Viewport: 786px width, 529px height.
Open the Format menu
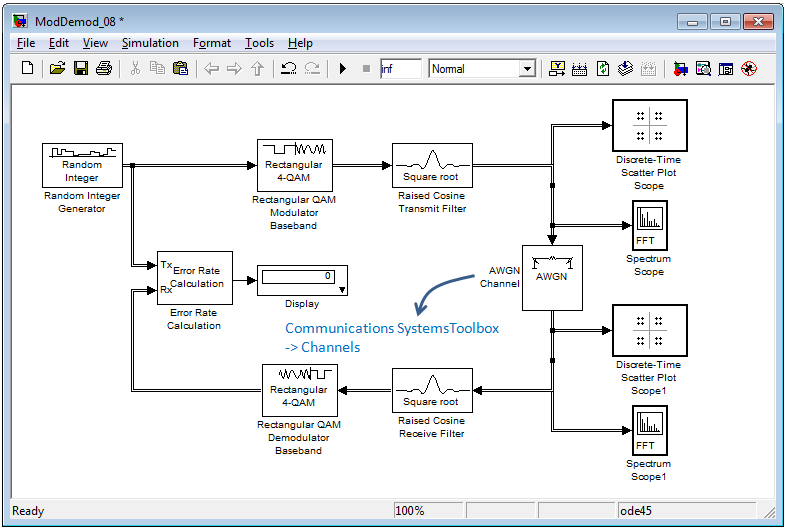click(x=212, y=43)
